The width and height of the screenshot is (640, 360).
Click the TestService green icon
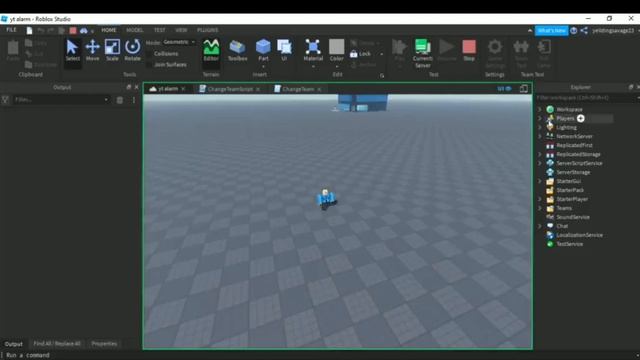point(550,244)
